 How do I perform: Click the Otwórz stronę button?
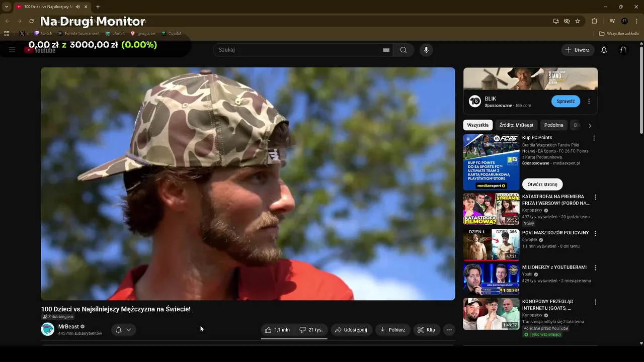(x=542, y=185)
